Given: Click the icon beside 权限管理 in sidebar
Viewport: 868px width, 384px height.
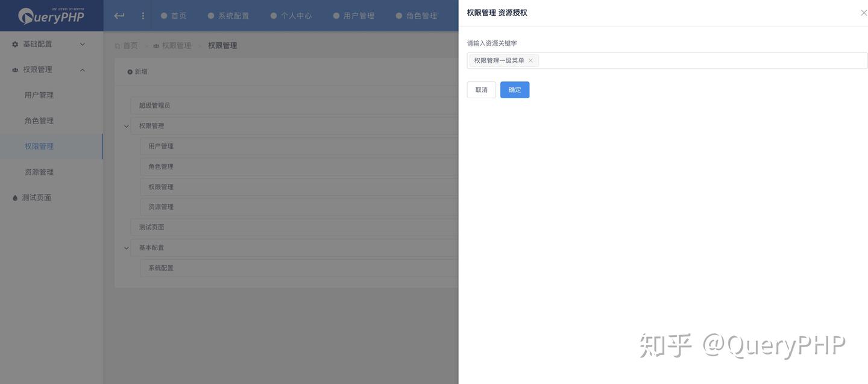Looking at the screenshot, I should (x=15, y=70).
